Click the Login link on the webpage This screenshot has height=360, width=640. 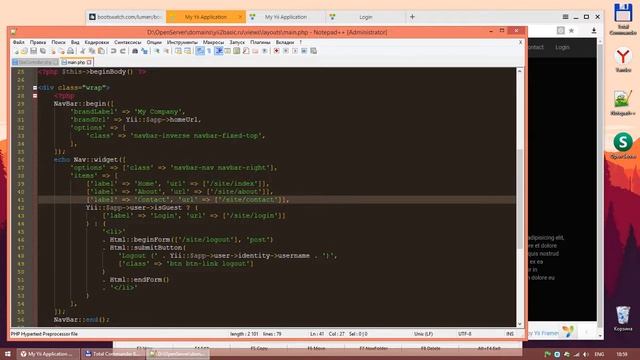[x=562, y=47]
